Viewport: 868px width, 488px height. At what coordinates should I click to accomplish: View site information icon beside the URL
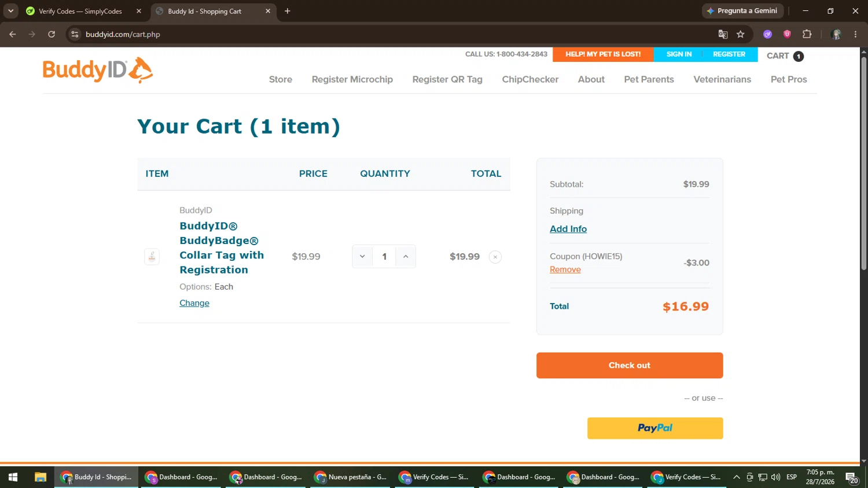click(75, 34)
